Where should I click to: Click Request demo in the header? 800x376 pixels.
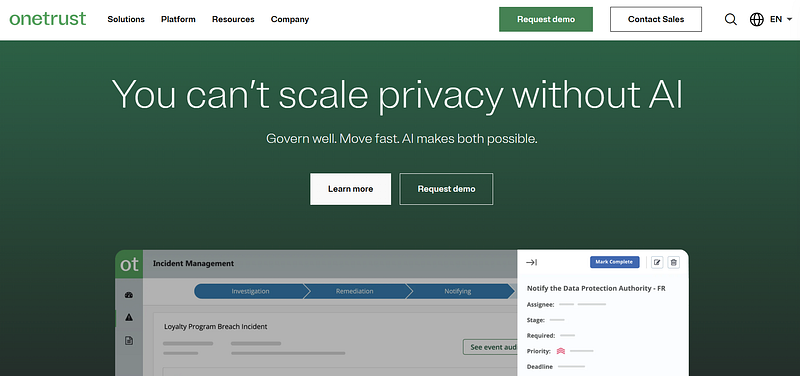(546, 19)
